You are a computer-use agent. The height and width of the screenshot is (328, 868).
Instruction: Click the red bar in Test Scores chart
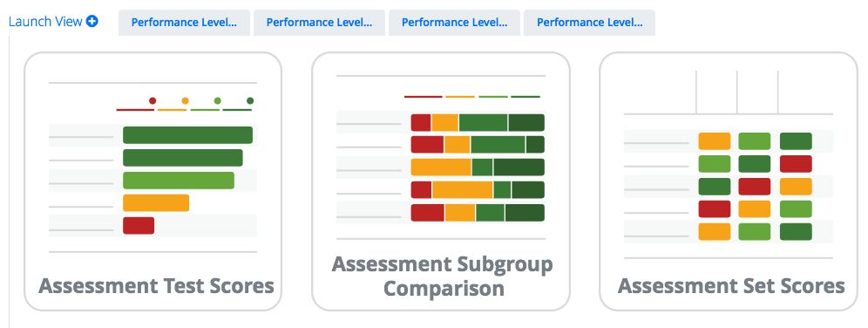click(139, 225)
